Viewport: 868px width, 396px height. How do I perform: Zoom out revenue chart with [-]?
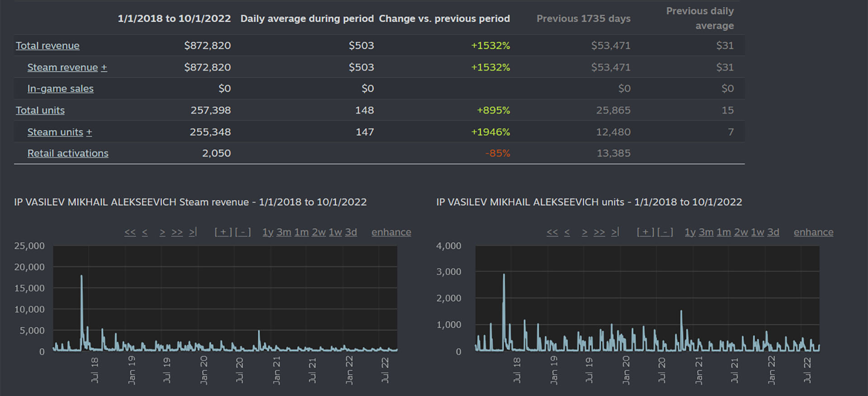click(x=243, y=232)
